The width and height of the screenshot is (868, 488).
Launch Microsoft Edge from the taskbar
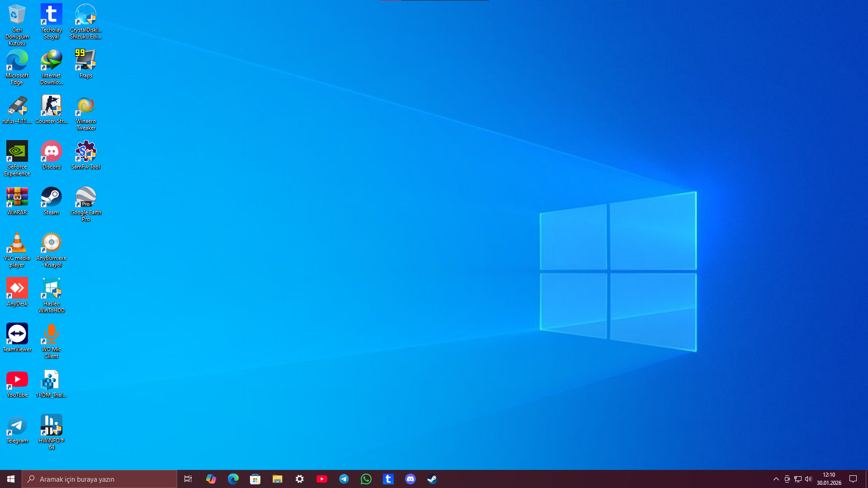pyautogui.click(x=233, y=479)
